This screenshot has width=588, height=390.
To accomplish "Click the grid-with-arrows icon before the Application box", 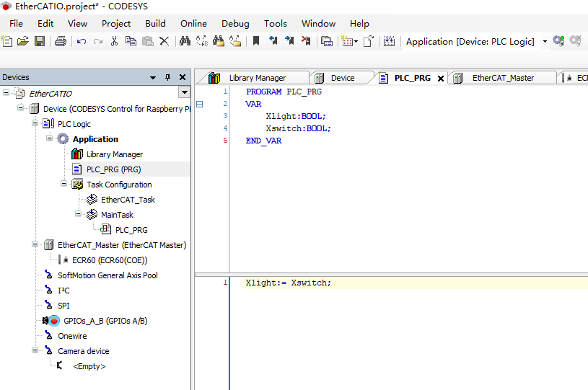I will coord(390,41).
